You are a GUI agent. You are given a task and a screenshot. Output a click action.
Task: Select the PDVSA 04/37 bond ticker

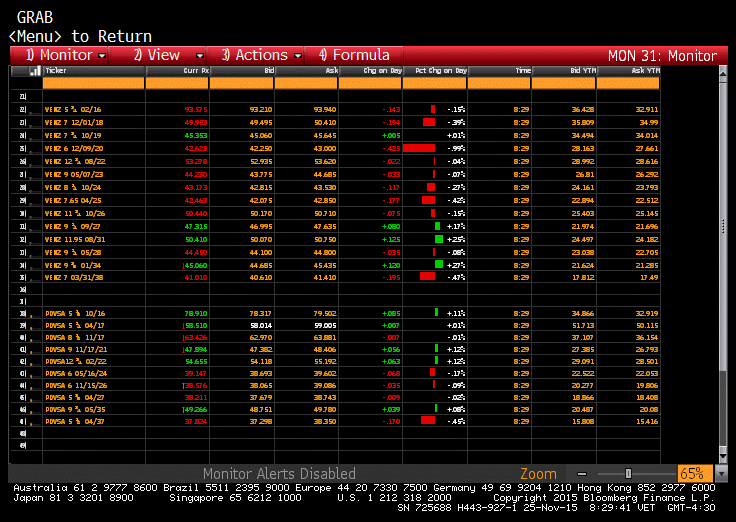coord(75,422)
